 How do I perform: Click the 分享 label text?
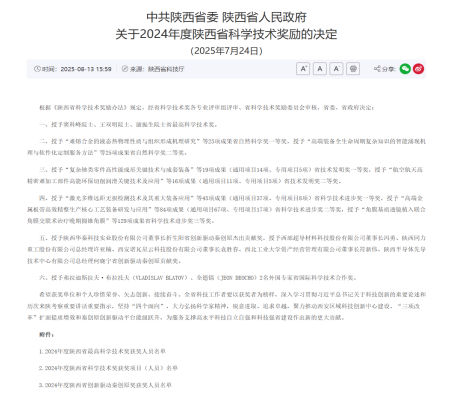(x=389, y=69)
